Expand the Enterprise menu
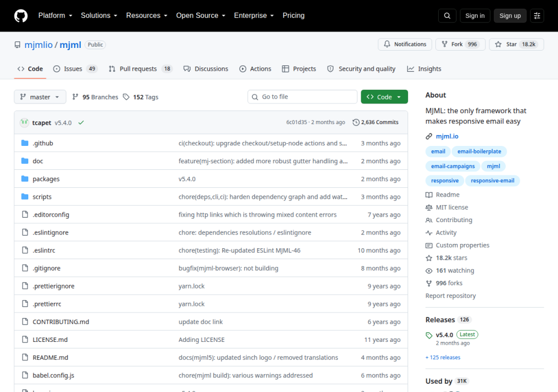Screen dimensions: 558x392 (254, 16)
